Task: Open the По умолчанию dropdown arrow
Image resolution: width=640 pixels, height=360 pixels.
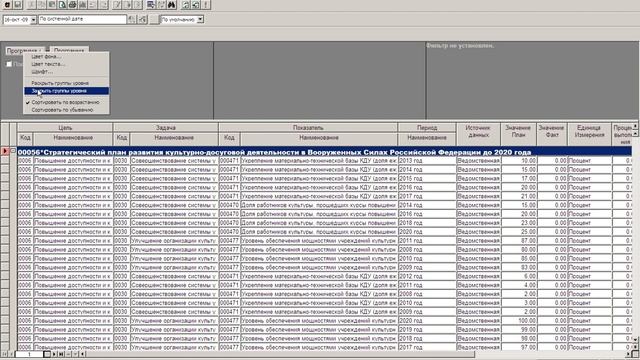Action: tap(200, 19)
